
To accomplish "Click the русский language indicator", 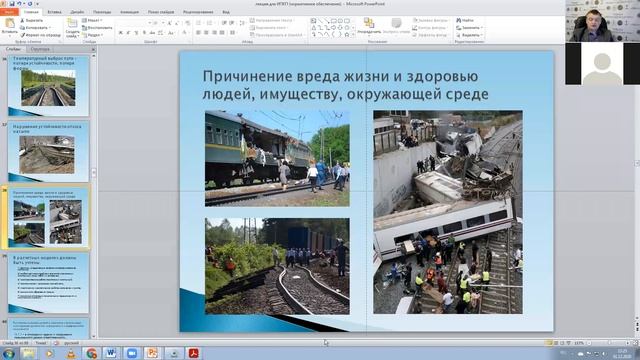I will 71,343.
